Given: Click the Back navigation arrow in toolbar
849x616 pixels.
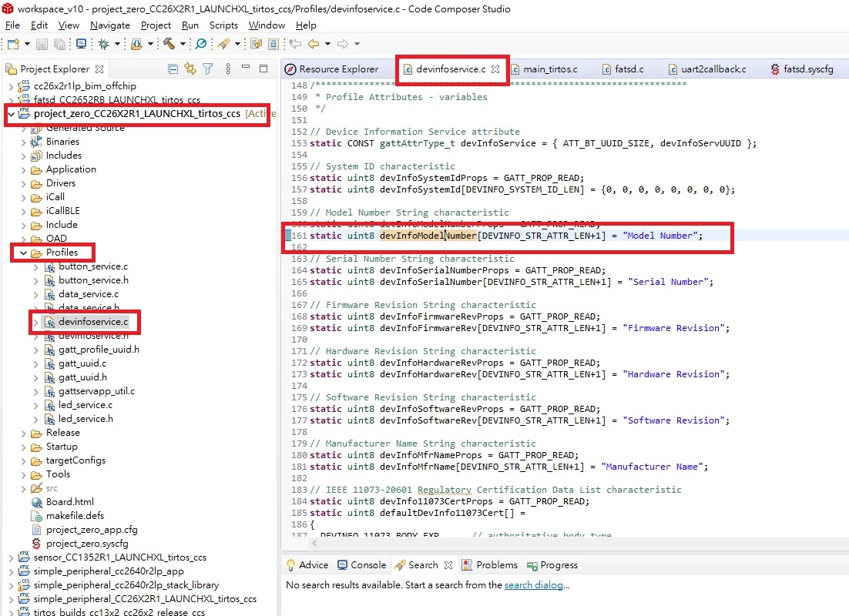Looking at the screenshot, I should [314, 44].
